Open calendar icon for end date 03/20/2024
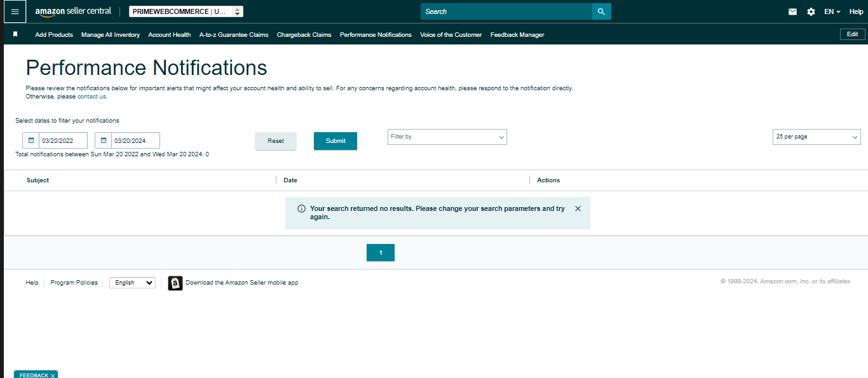 104,140
